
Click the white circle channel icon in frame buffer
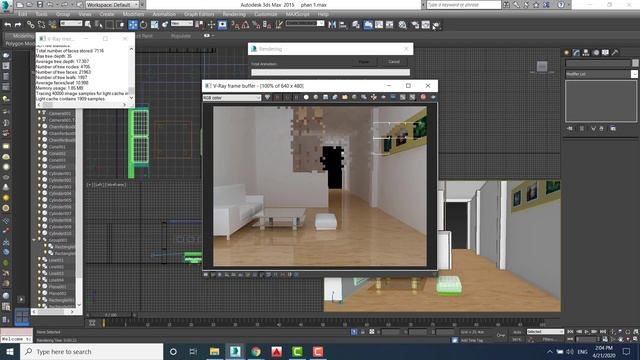[306, 97]
